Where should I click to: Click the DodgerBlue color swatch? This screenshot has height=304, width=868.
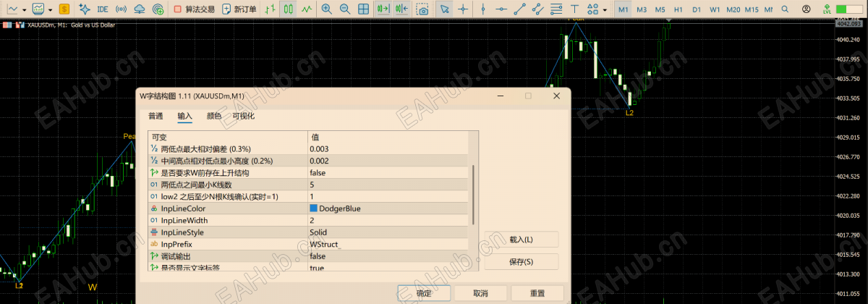click(313, 208)
